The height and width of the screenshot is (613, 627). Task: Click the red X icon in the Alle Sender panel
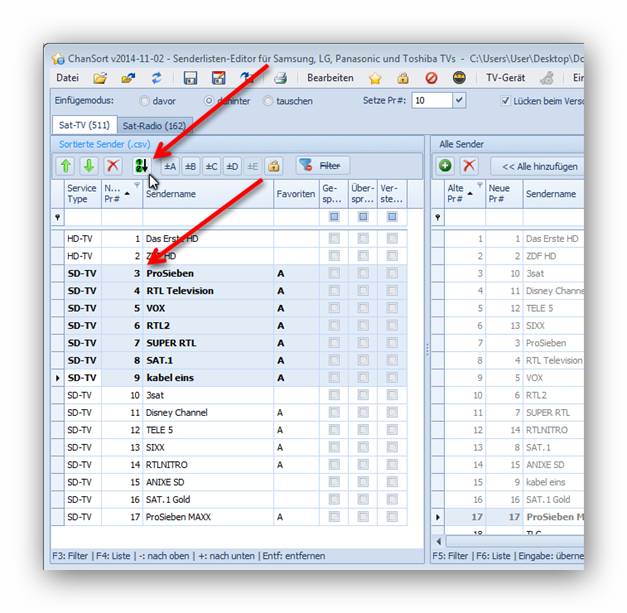[469, 166]
